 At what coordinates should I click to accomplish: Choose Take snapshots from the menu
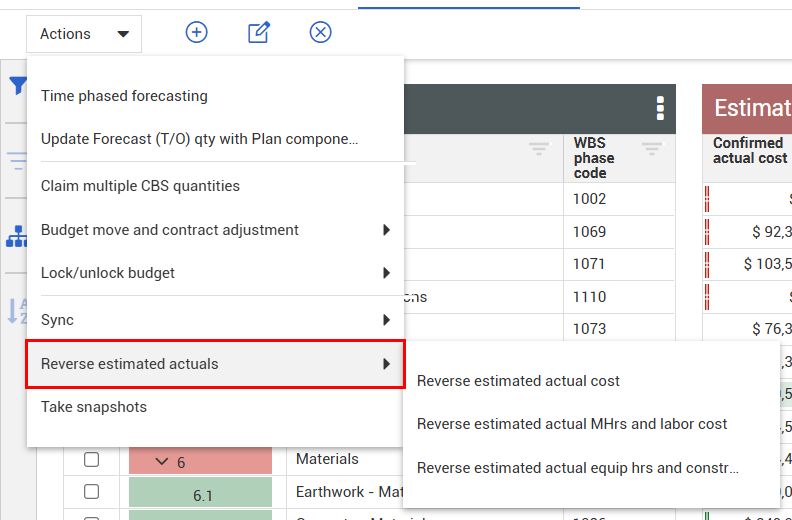coord(94,407)
